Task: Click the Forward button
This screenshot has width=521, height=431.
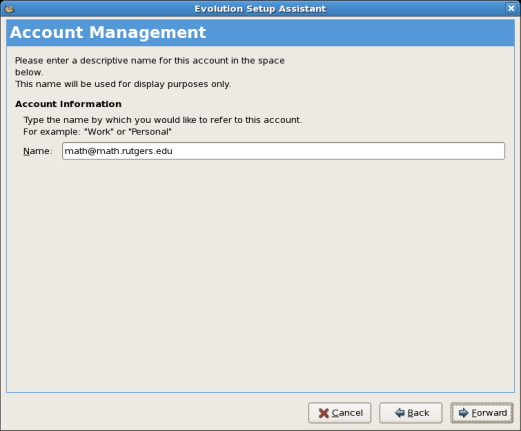Action: (x=482, y=413)
